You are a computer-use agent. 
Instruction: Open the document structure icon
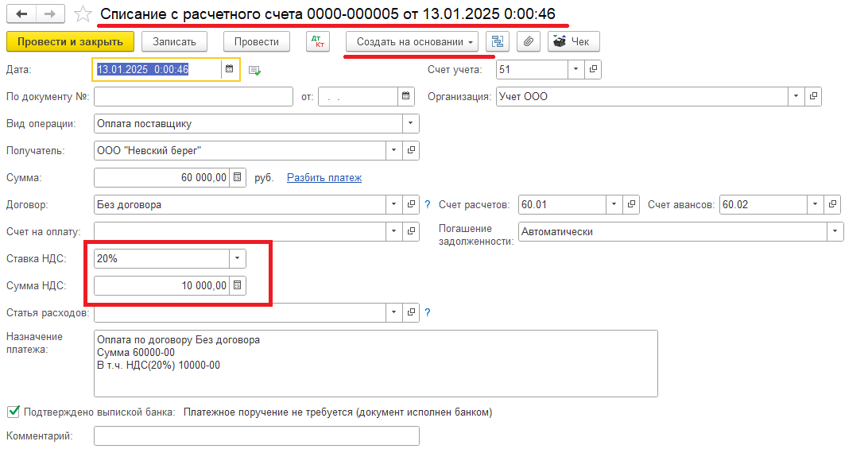coord(498,41)
